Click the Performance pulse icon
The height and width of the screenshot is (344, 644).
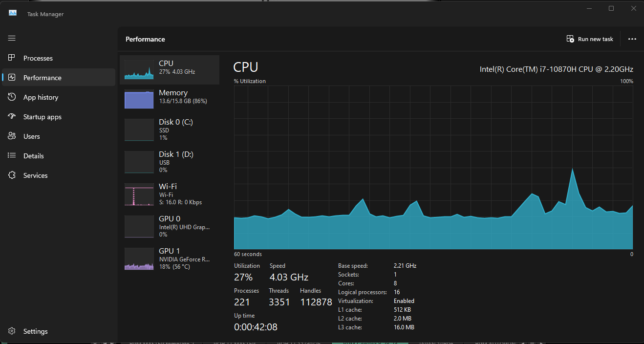click(12, 78)
